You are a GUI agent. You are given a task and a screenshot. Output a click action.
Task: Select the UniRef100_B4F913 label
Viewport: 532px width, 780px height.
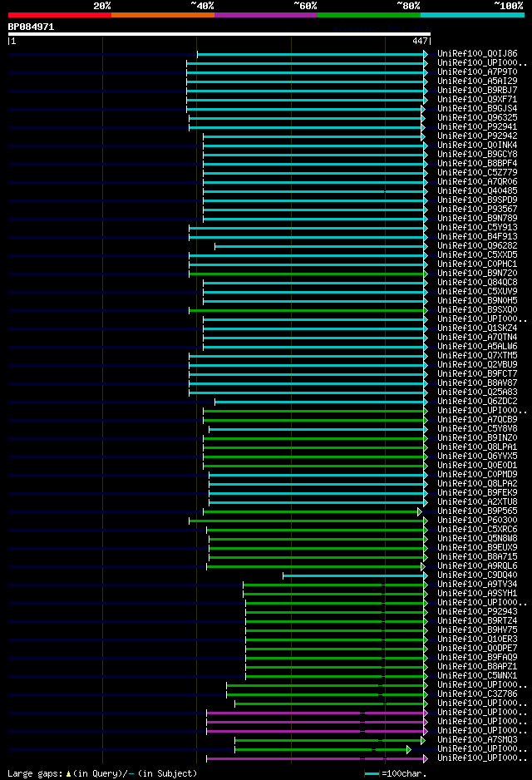point(477,236)
